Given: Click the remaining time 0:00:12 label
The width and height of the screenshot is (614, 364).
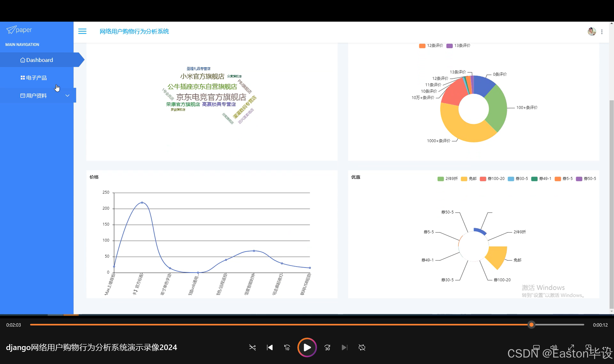Looking at the screenshot, I should tap(600, 325).
